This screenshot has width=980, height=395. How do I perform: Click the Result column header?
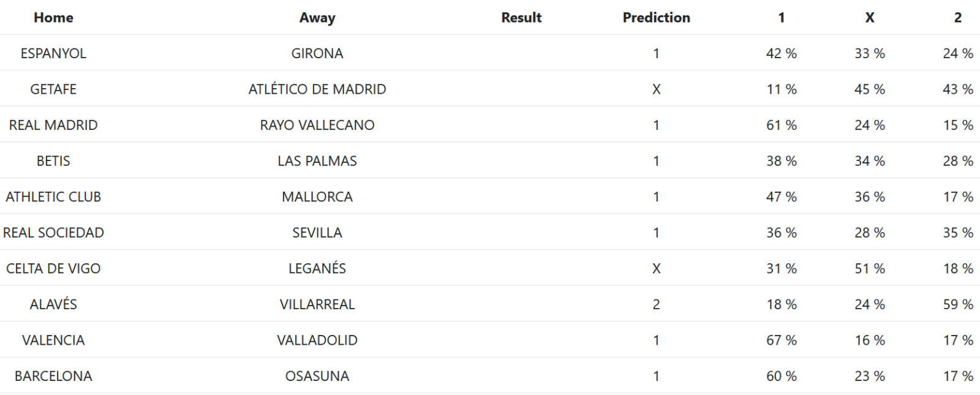521,18
